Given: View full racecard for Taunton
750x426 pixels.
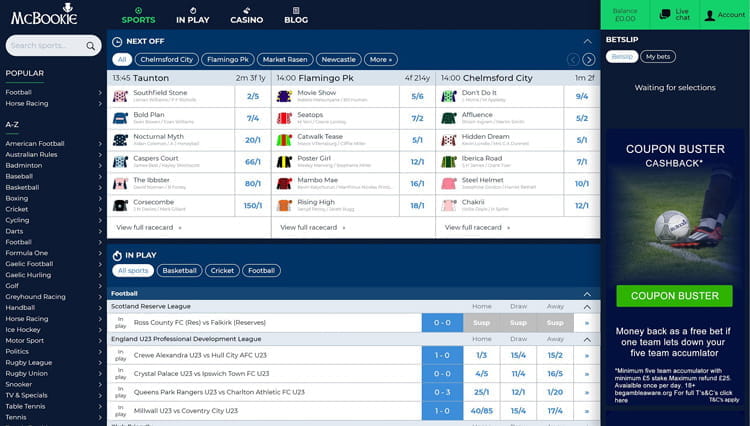Looking at the screenshot, I should click(x=149, y=228).
